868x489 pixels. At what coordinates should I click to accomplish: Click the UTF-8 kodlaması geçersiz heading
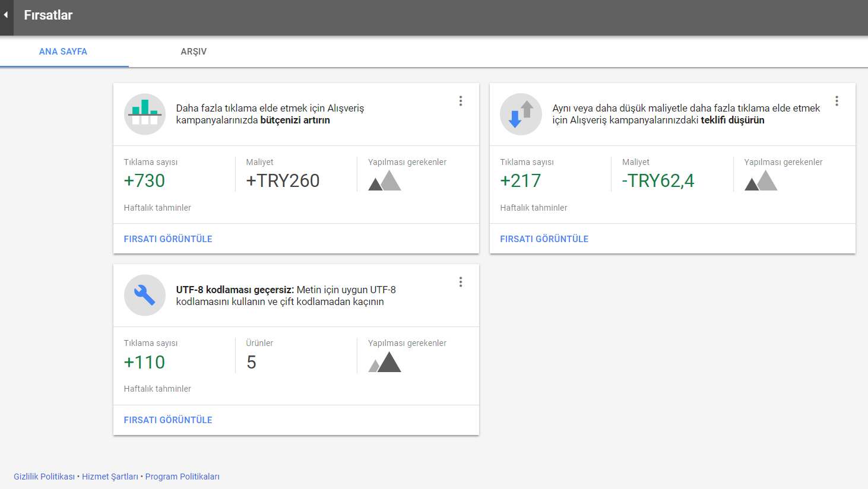pos(235,290)
